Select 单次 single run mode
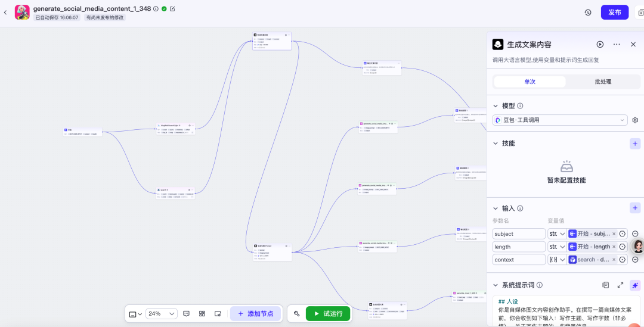Screen dimensions: 644x327 pyautogui.click(x=530, y=82)
